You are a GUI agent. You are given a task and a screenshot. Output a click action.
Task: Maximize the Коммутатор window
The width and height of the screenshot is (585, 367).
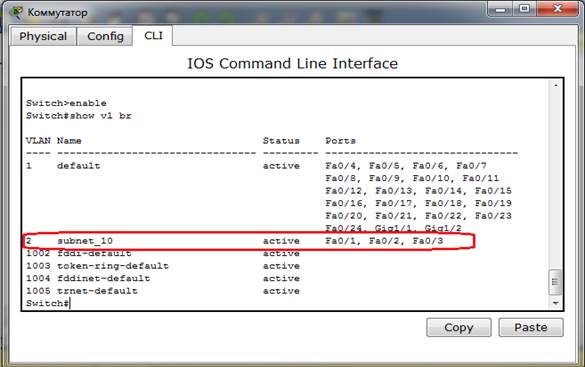(524, 9)
